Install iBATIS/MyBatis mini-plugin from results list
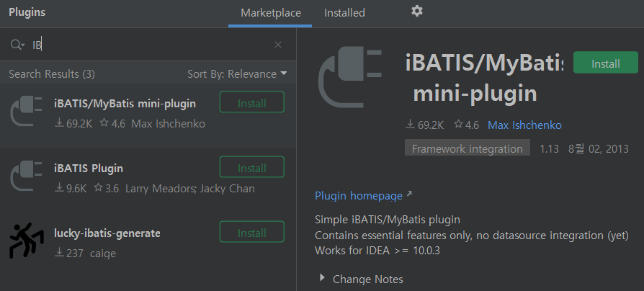 click(x=252, y=102)
